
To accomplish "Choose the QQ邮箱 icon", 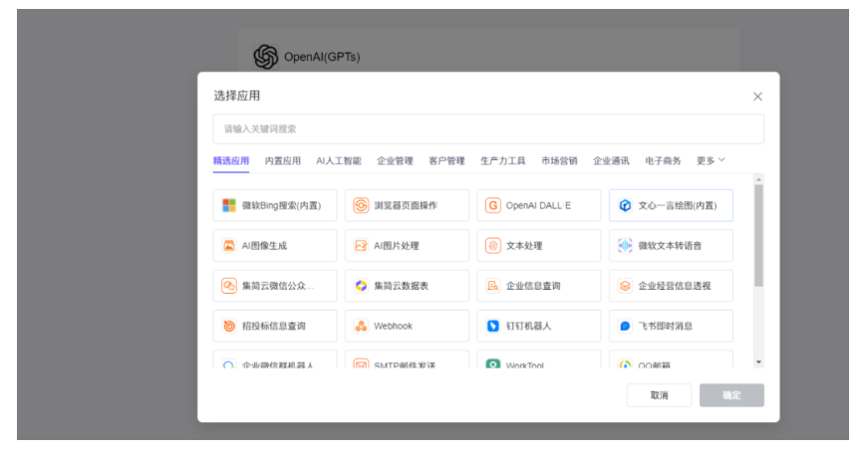I will point(625,364).
